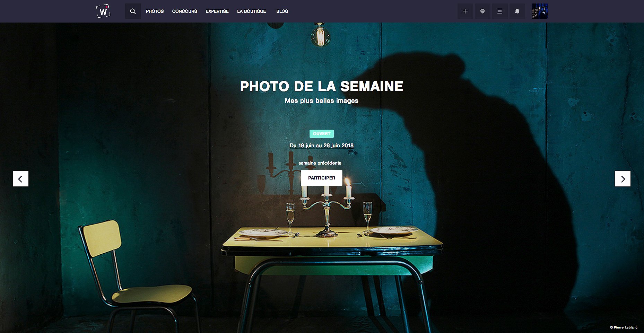Click the Wipplay W logo
The height and width of the screenshot is (333, 644).
[x=103, y=11]
